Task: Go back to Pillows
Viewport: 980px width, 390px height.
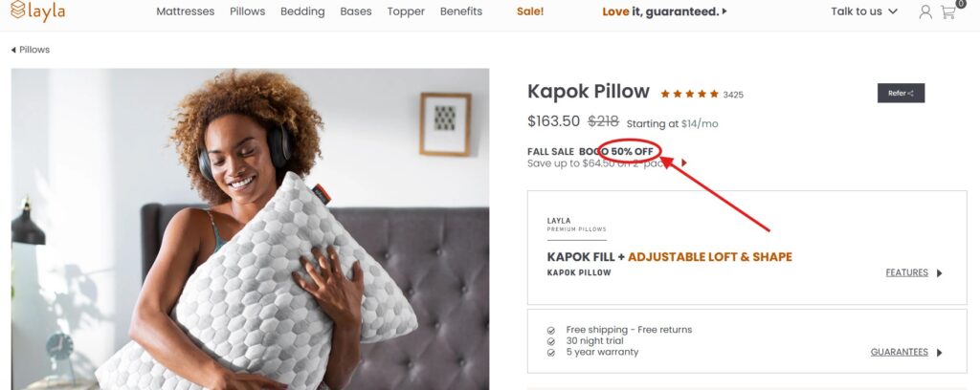Action: (31, 50)
